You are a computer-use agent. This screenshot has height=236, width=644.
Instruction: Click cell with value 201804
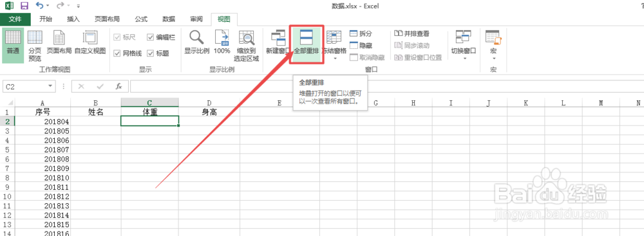point(43,121)
